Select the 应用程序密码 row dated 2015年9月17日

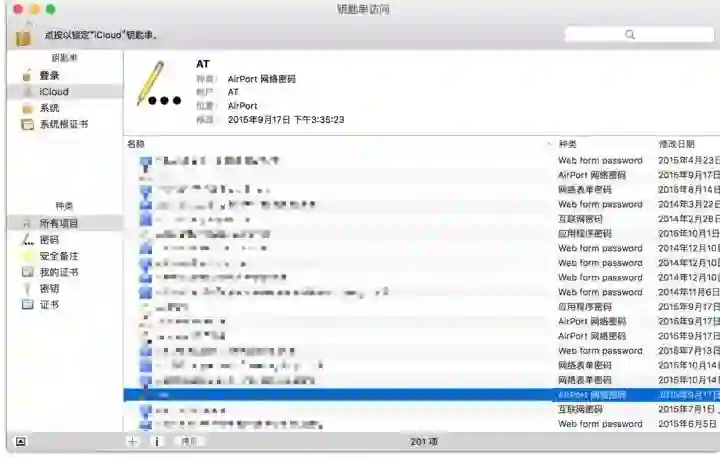tap(422, 307)
